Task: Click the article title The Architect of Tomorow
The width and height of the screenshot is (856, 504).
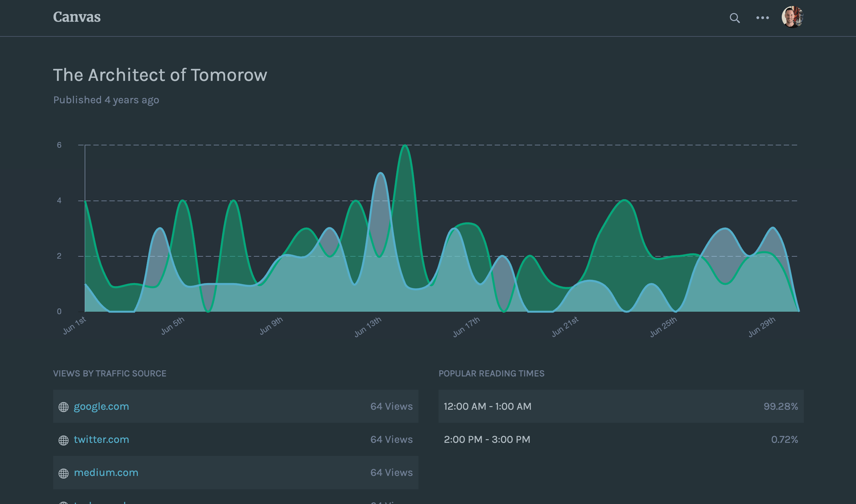Action: (160, 75)
